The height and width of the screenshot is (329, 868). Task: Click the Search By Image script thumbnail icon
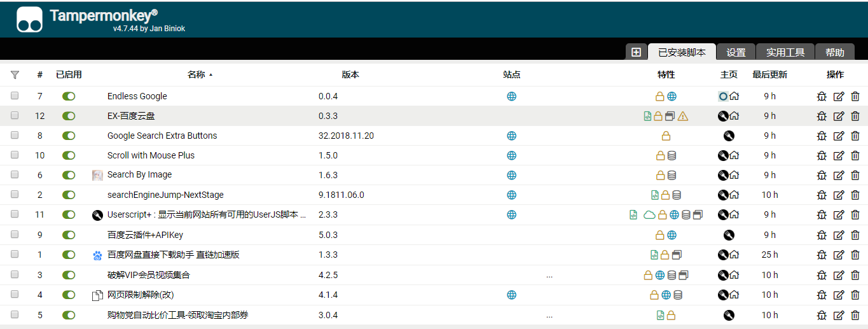pyautogui.click(x=97, y=175)
